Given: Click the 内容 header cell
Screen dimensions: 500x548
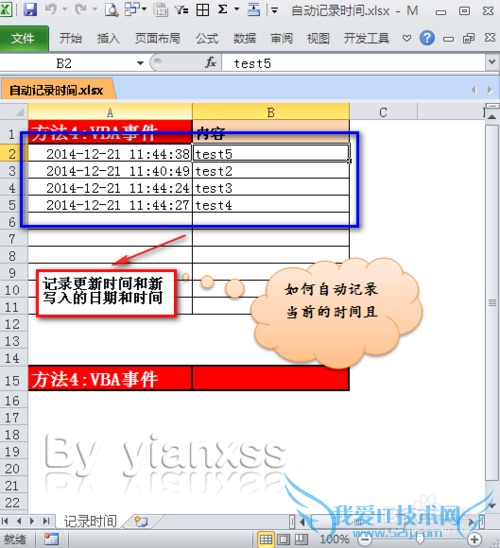Looking at the screenshot, I should click(271, 132).
